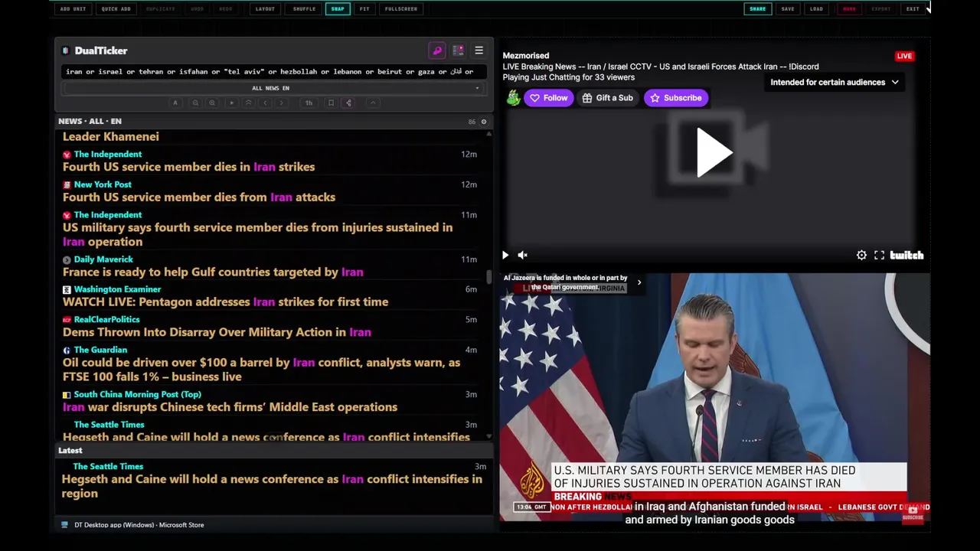
Task: Click the bookmark icon in ticker toolbar
Action: (331, 103)
